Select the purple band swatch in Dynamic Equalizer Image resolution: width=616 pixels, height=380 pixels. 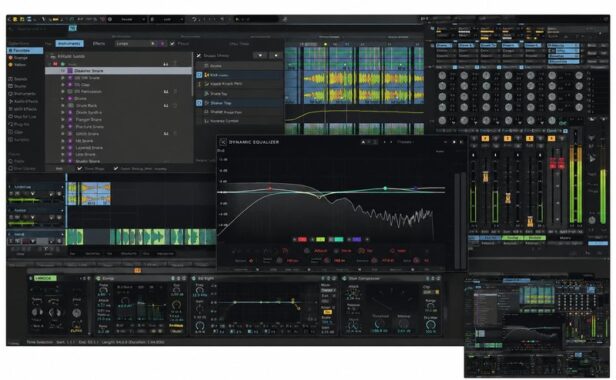point(356,239)
